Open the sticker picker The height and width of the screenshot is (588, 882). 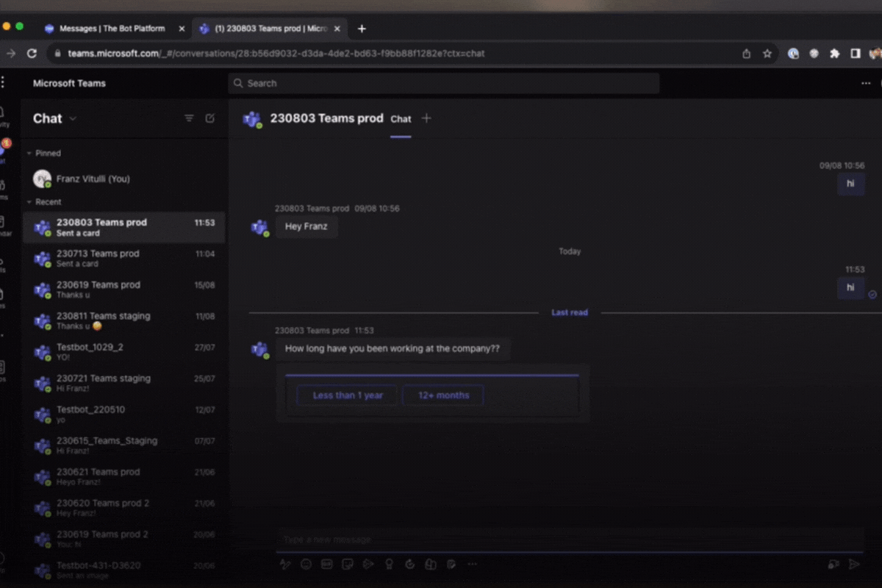(348, 564)
